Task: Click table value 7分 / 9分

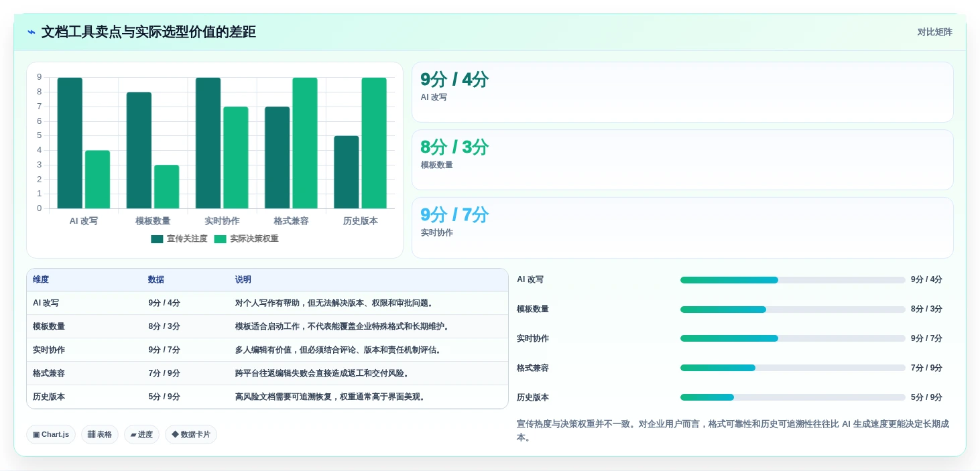Action: (164, 373)
